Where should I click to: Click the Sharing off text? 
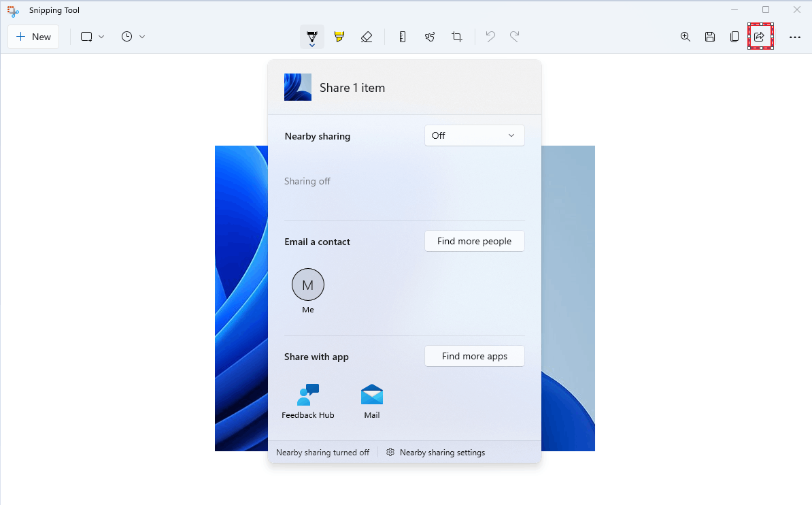click(307, 181)
